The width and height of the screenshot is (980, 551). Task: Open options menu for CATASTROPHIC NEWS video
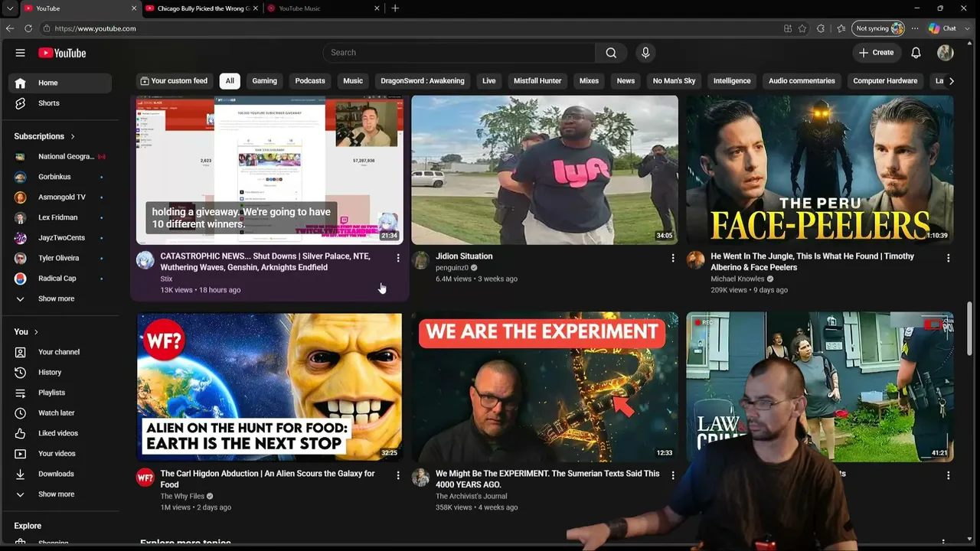(398, 258)
